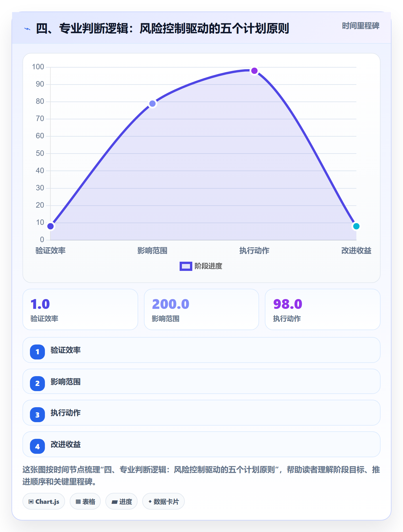Viewport: 403px width, 532px height.
Task: Select the chart point above 验证效率
Action: pyautogui.click(x=51, y=226)
